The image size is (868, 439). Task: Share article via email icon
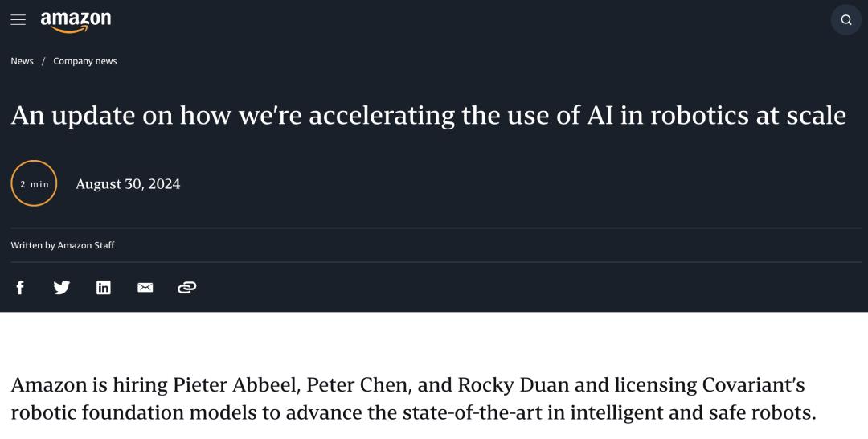(x=145, y=287)
